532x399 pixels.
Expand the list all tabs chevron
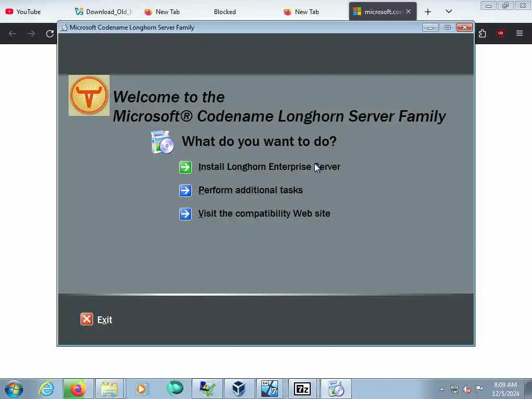[x=449, y=11]
